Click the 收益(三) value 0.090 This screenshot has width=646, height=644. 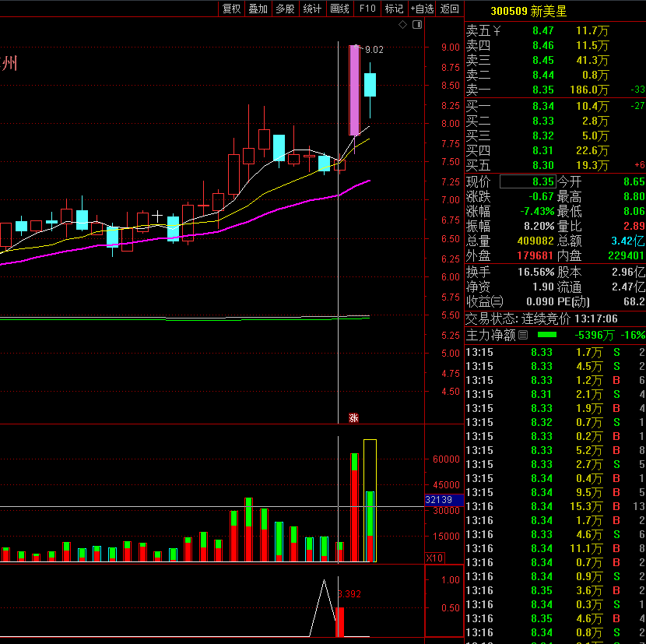[x=539, y=302]
